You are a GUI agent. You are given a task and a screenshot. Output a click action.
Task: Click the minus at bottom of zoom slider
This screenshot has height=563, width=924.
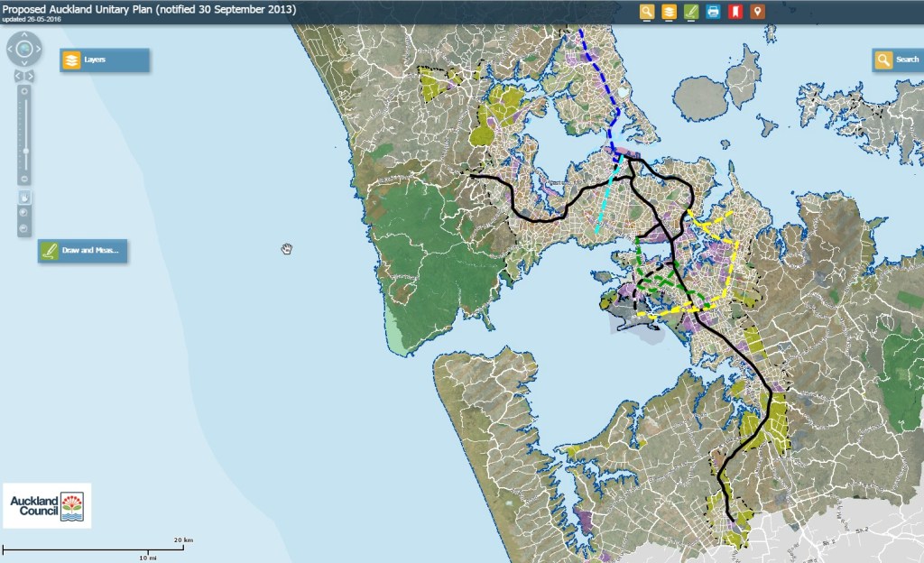[x=25, y=179]
